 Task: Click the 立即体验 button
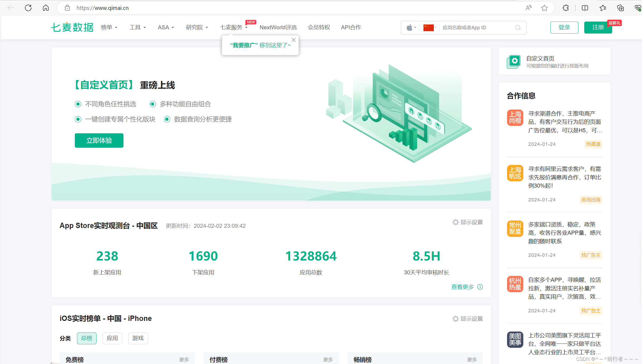(x=99, y=140)
